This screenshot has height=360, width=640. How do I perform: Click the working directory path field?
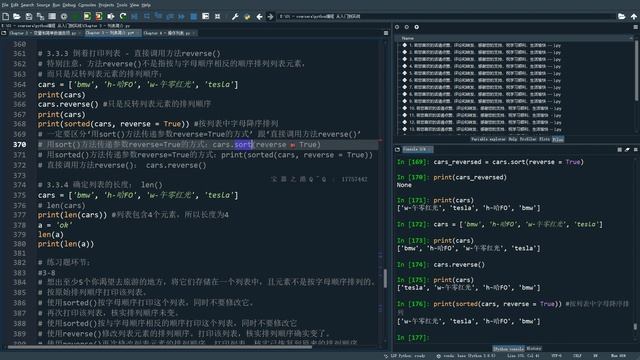(x=446, y=16)
